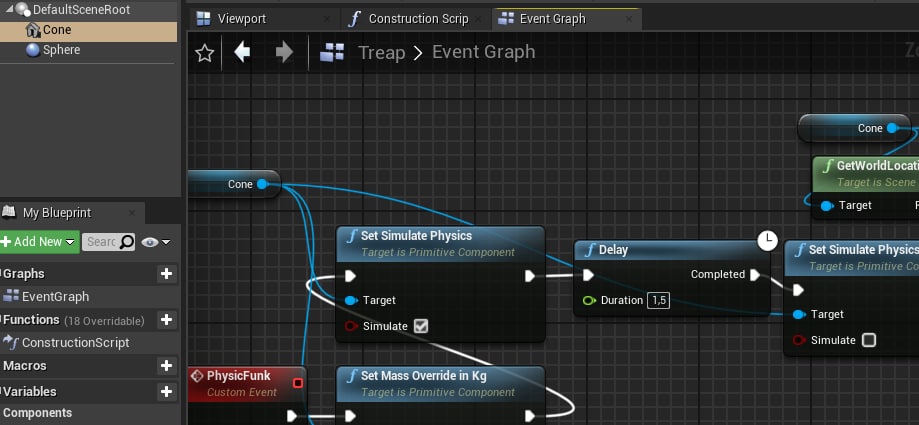The width and height of the screenshot is (919, 425).
Task: Click Simulate pin on second Set Simulate Physics
Action: point(799,340)
